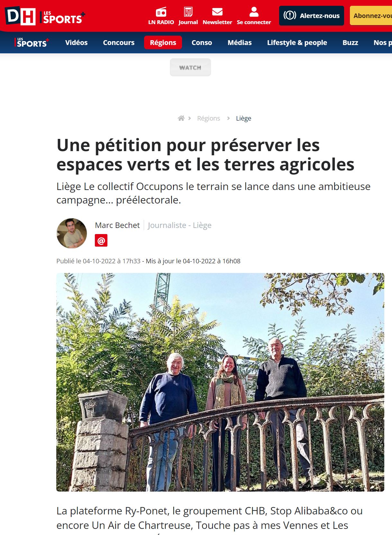This screenshot has width=392, height=535.
Task: Open the Médias menu item
Action: (240, 42)
